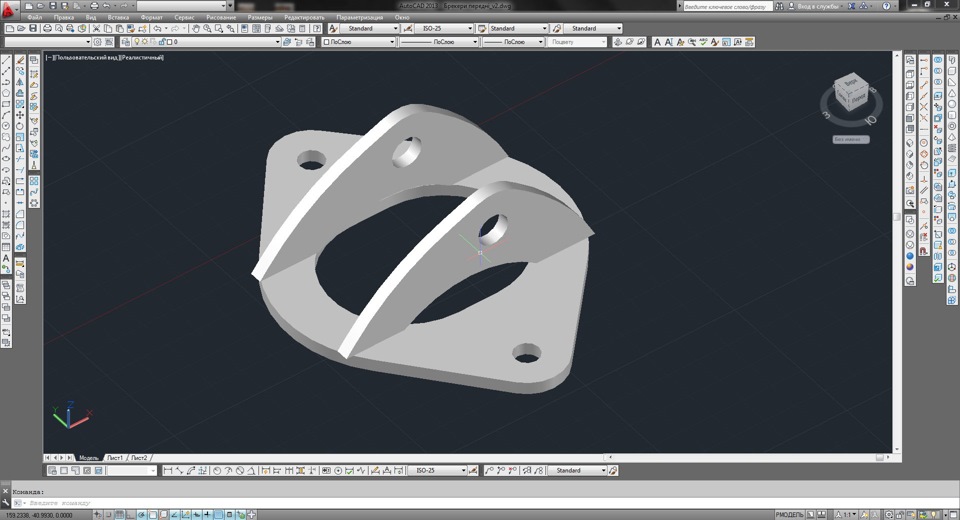Select the Line tool in draw toolbar
The width and height of the screenshot is (960, 520).
coord(6,60)
